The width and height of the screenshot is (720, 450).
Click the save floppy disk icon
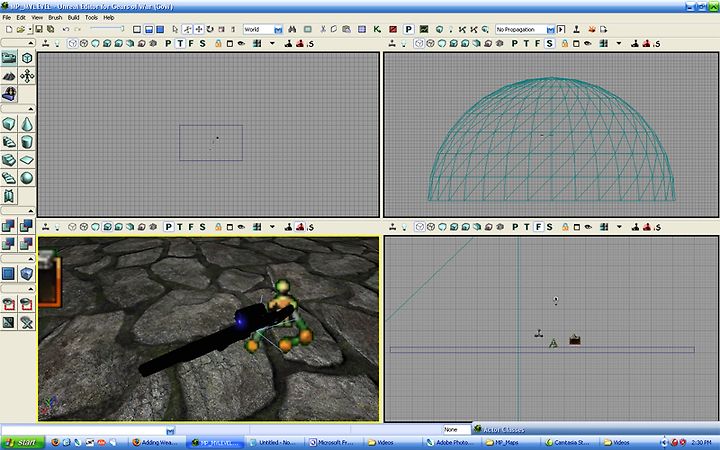click(x=39, y=29)
